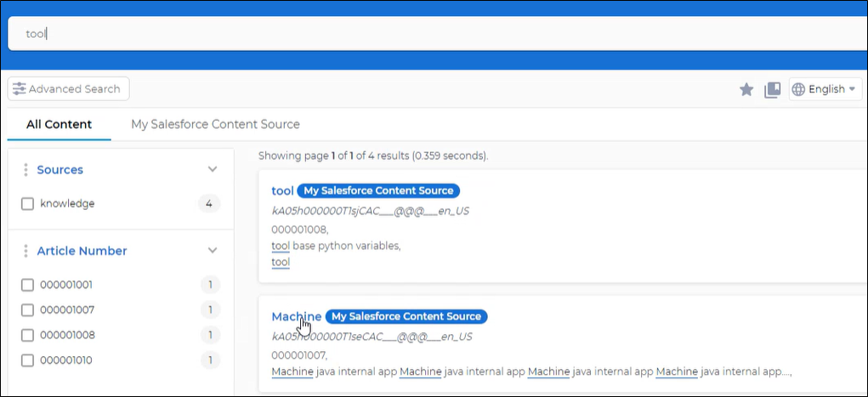Click the drag handle beside Article Number
Viewport: 868px width, 397px height.
(x=26, y=251)
